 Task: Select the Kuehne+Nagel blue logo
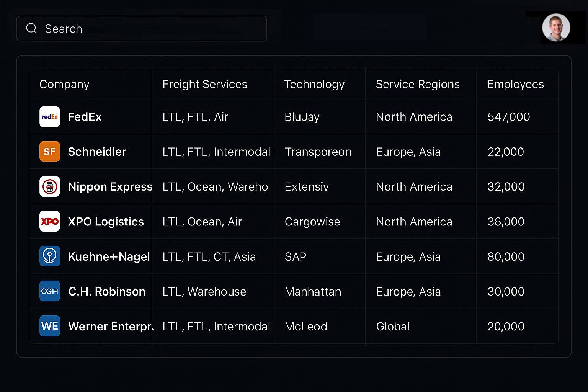[50, 256]
